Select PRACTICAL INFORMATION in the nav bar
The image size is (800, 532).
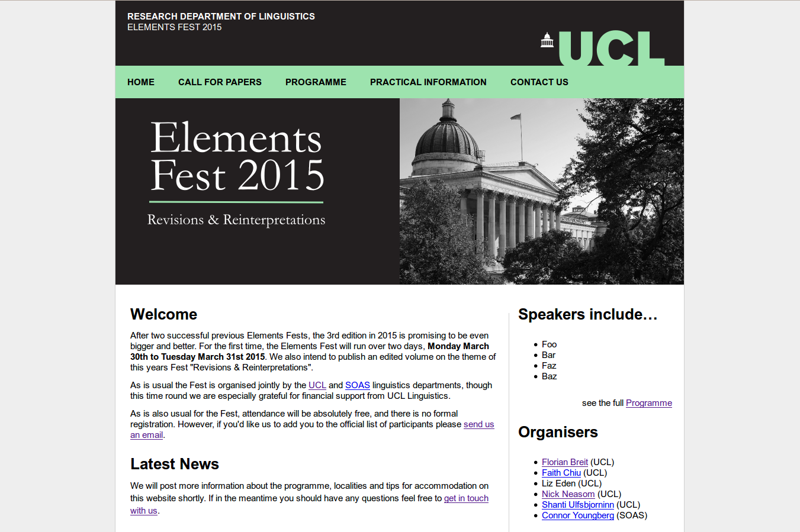click(428, 82)
